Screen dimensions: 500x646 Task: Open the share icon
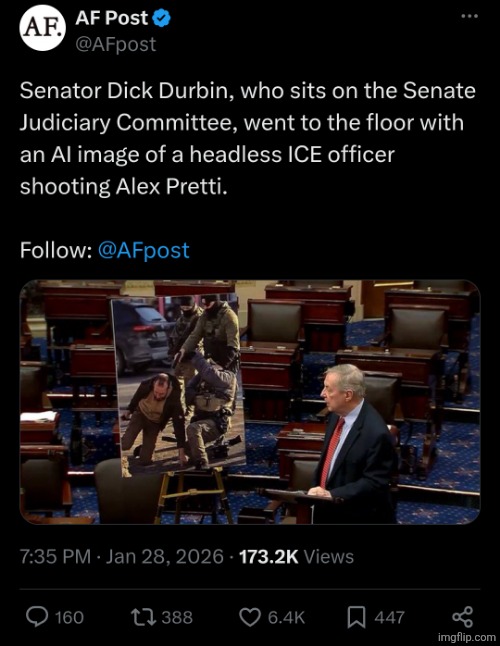pyautogui.click(x=463, y=617)
